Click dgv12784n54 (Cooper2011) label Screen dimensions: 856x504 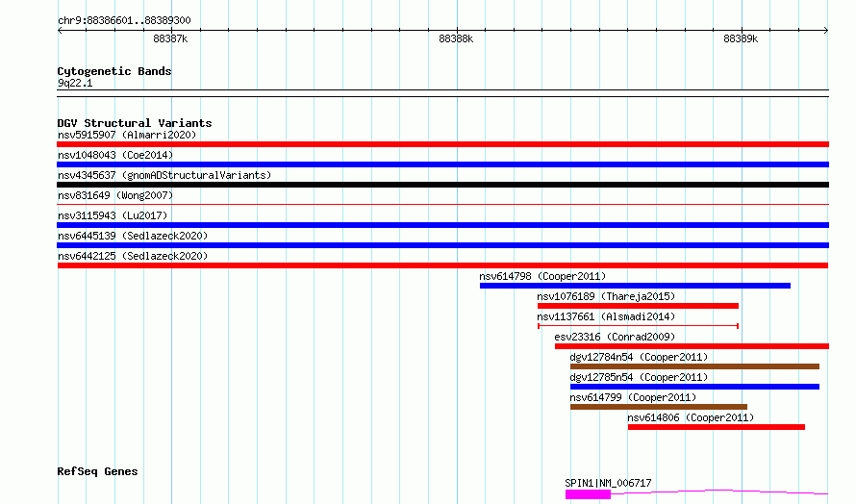(x=639, y=357)
